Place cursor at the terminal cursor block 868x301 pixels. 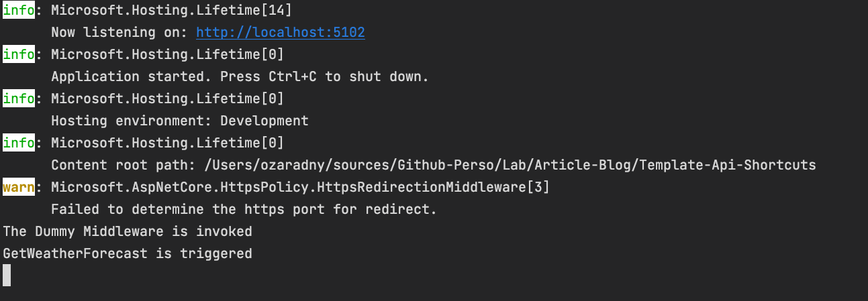(x=7, y=275)
